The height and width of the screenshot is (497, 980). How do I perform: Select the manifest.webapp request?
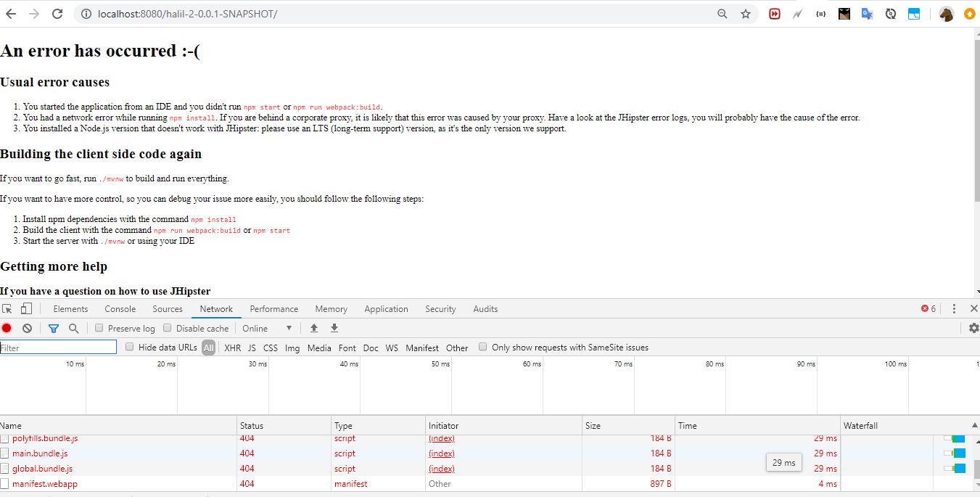click(x=490, y=484)
